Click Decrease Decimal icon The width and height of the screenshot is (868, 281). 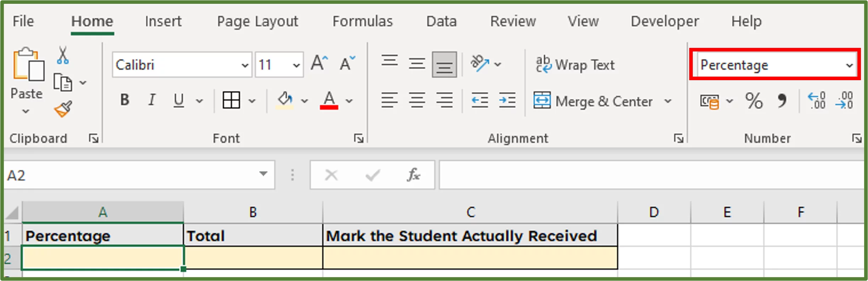tap(844, 101)
